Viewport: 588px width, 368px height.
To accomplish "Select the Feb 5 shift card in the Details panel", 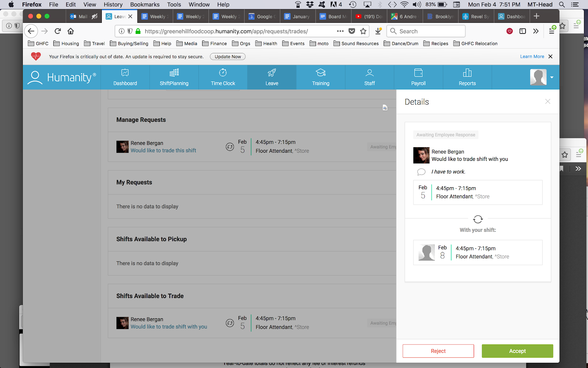I will pos(478,192).
